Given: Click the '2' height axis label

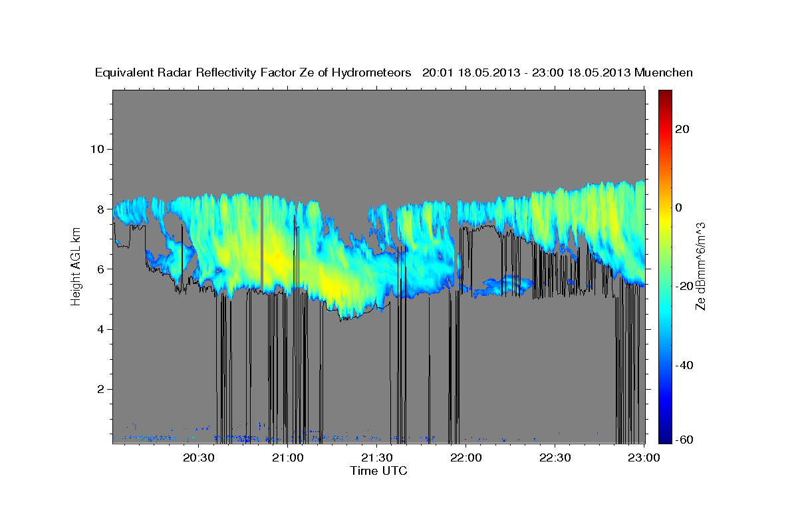Looking at the screenshot, I should [x=100, y=389].
